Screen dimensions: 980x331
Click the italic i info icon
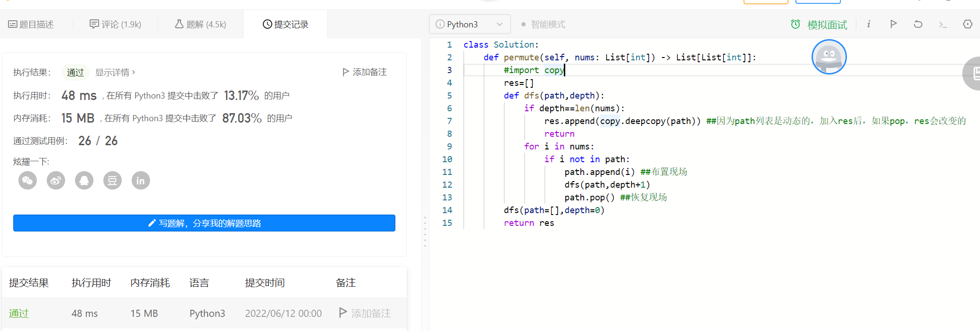tap(869, 24)
